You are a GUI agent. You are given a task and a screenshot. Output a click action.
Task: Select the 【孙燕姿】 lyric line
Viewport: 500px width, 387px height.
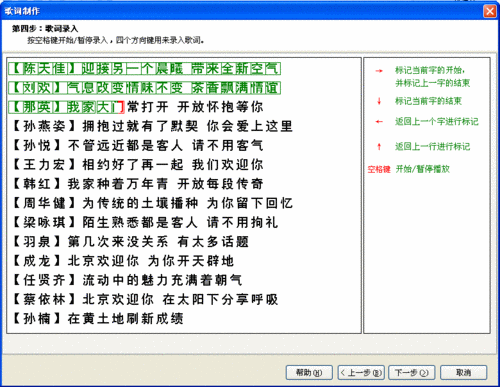152,126
